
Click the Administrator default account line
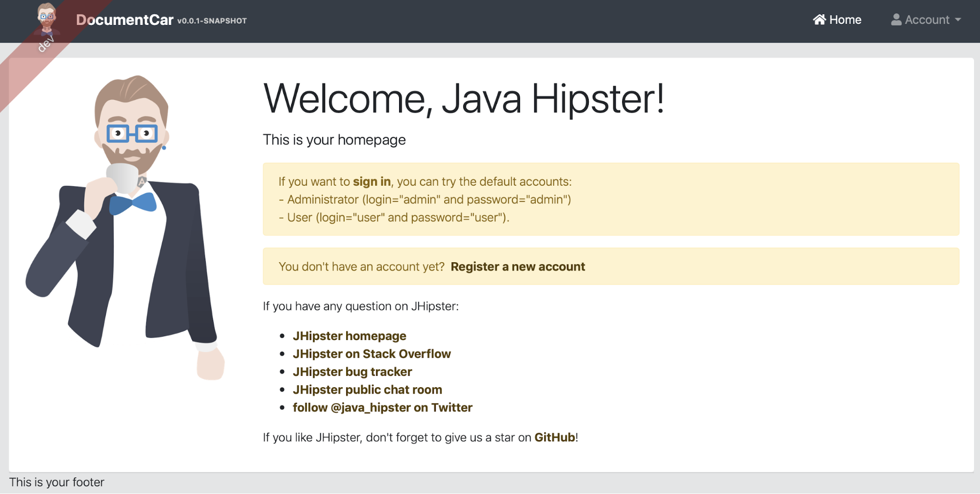click(425, 199)
